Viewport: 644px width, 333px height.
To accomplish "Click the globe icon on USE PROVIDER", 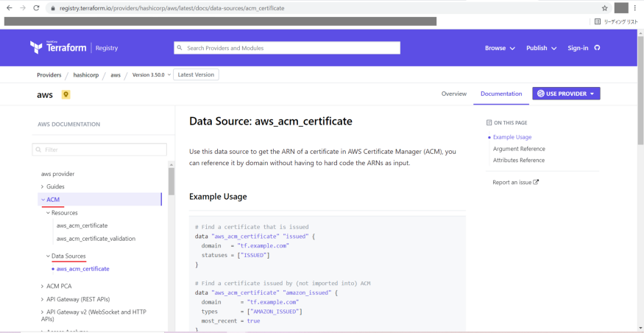I will pyautogui.click(x=540, y=94).
